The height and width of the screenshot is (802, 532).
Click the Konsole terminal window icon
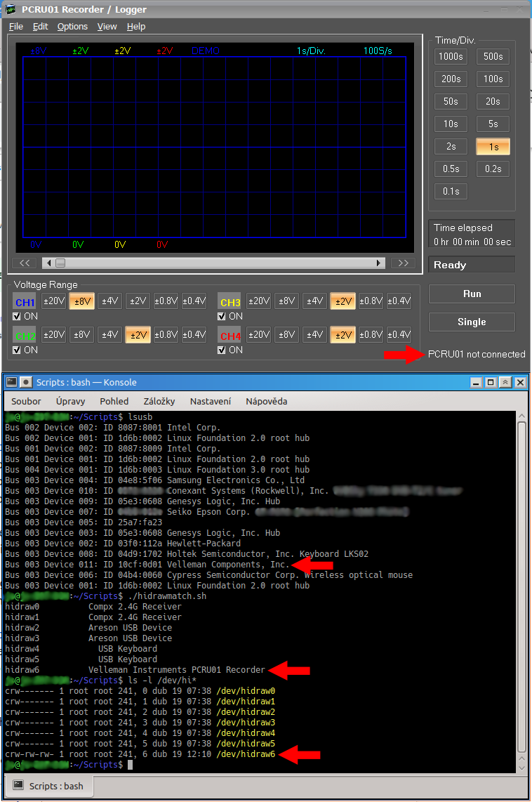coord(12,382)
